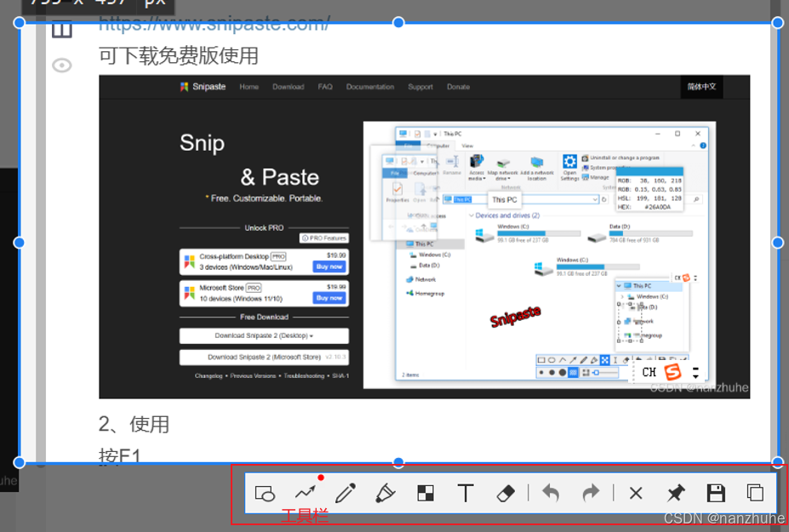Screen dimensions: 789x532
Task: Click Buy now for Cross-platform Desktop
Action: coord(329,266)
